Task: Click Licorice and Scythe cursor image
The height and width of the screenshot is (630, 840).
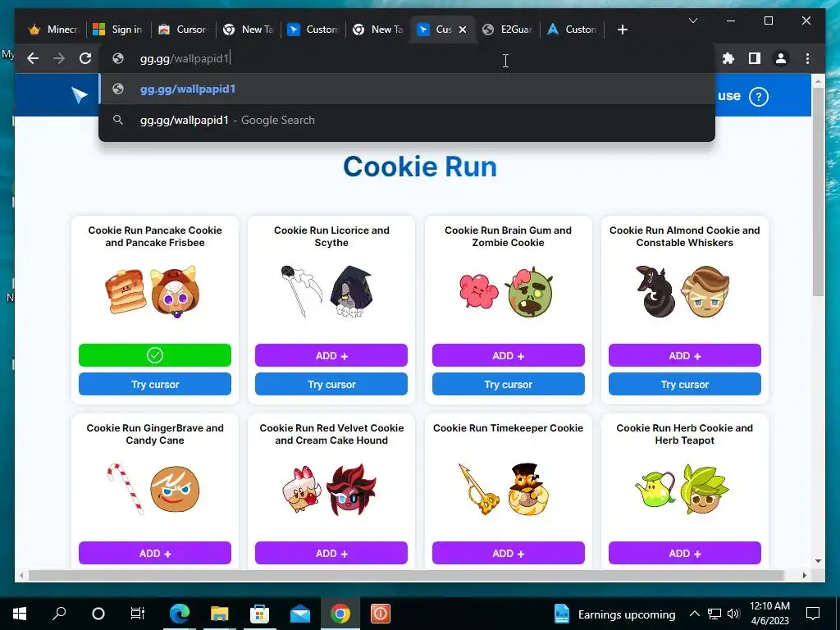Action: 328,291
